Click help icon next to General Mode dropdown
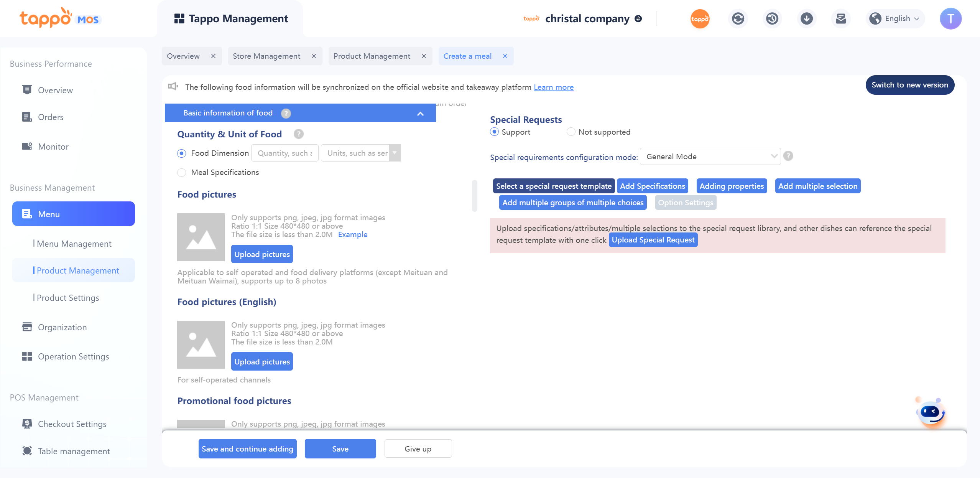This screenshot has height=478, width=980. [x=788, y=156]
